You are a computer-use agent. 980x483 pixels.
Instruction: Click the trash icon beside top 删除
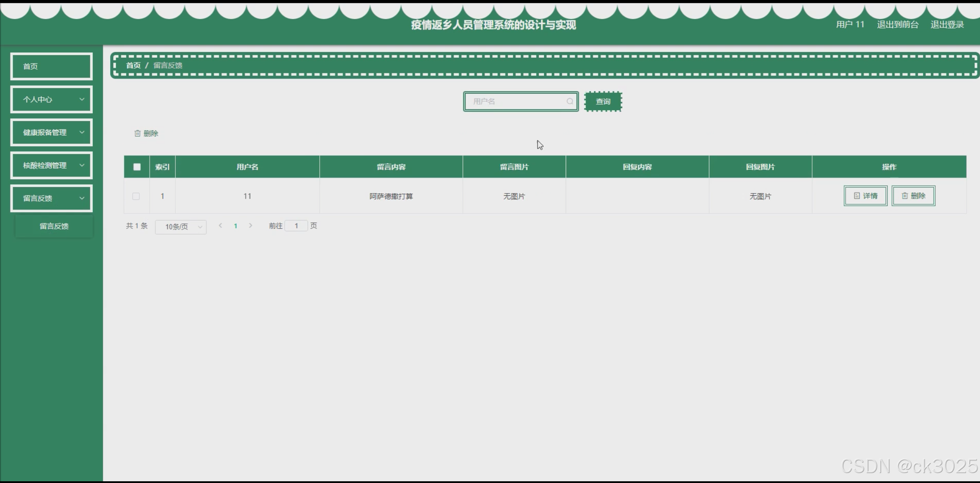(138, 133)
